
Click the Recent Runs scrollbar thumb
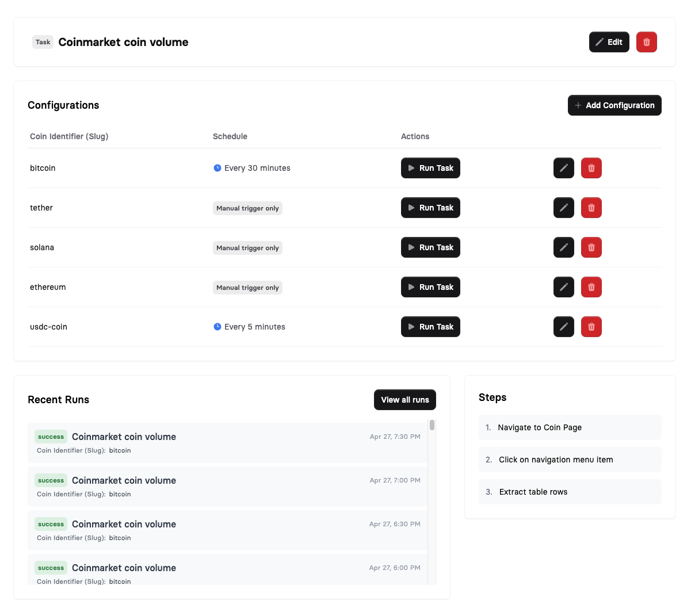coord(432,425)
